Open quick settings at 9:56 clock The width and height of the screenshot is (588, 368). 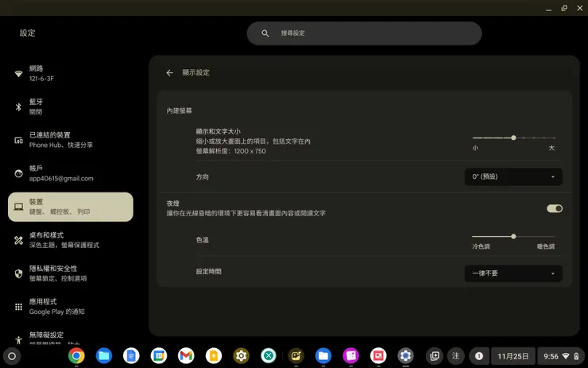pos(561,356)
